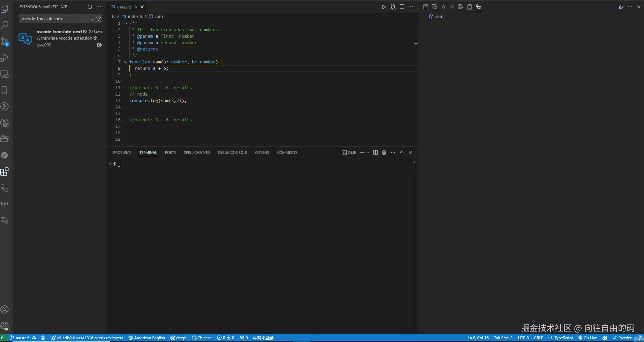Collapse the sum function at line 7

click(x=126, y=62)
